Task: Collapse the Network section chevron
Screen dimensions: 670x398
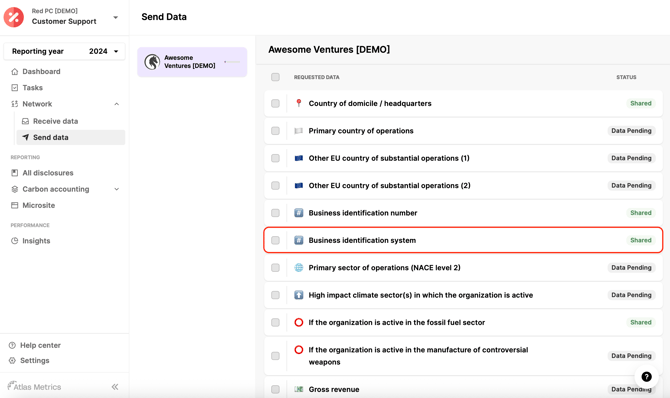Action: point(117,104)
